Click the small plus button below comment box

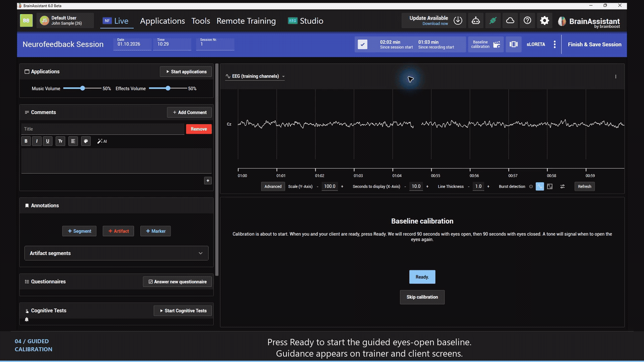(208, 180)
